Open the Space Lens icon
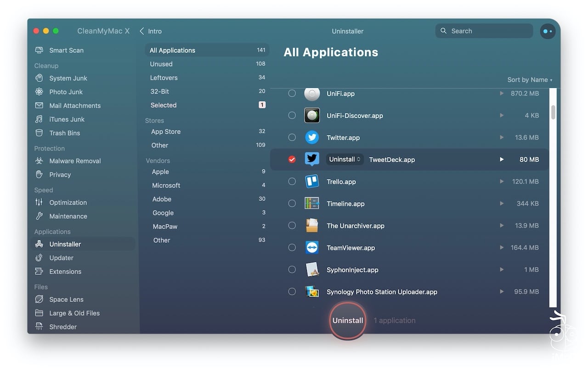 pos(40,299)
